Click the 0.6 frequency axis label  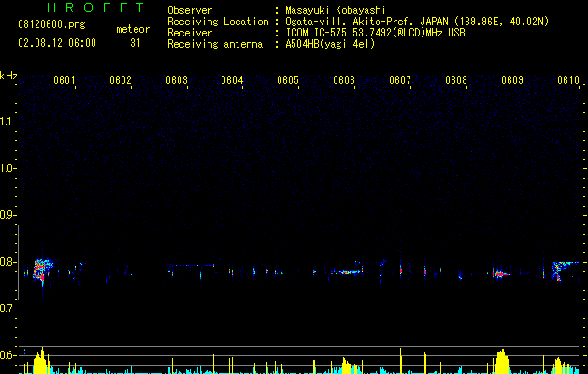[x=7, y=355]
